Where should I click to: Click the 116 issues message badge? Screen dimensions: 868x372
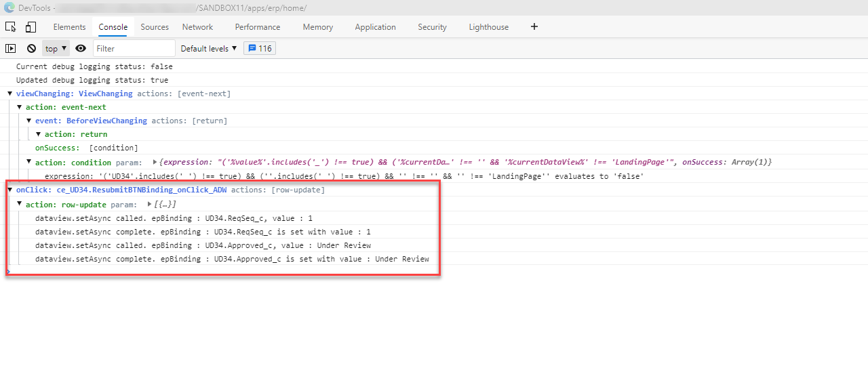[260, 48]
